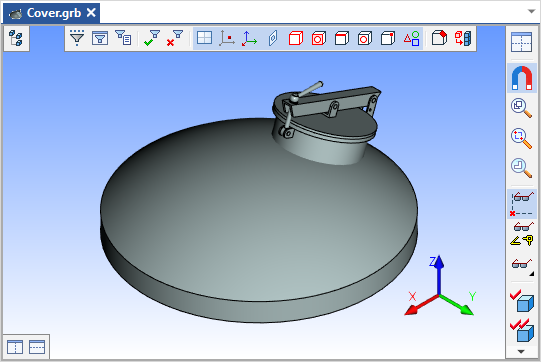Expand the glasses view style dropdown arrow
The height and width of the screenshot is (362, 541).
point(532,274)
